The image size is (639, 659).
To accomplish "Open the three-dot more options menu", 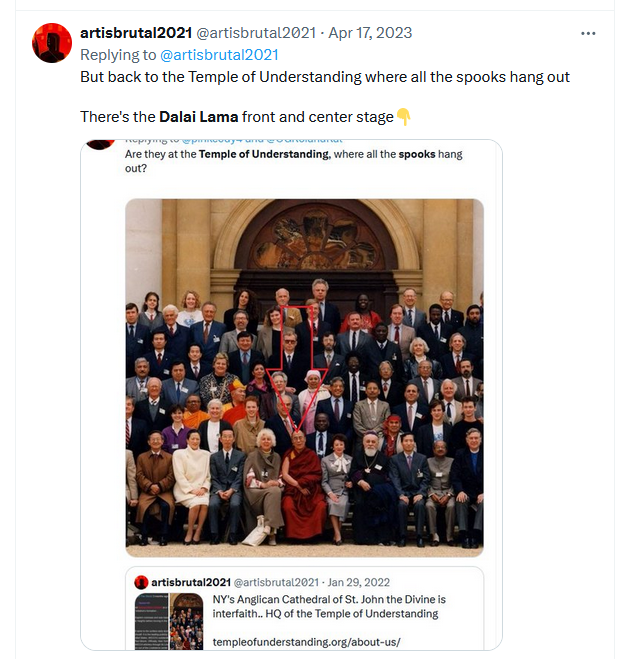I will pyautogui.click(x=588, y=33).
